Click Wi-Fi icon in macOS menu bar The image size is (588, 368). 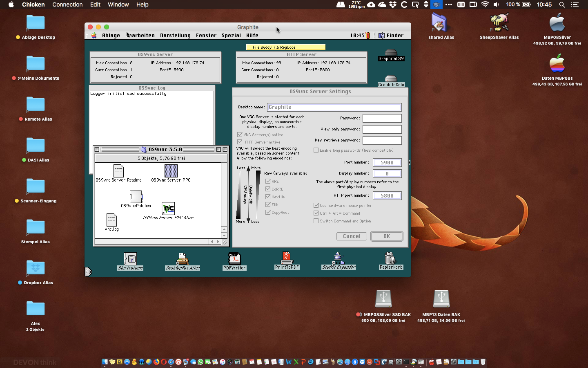pyautogui.click(x=485, y=4)
